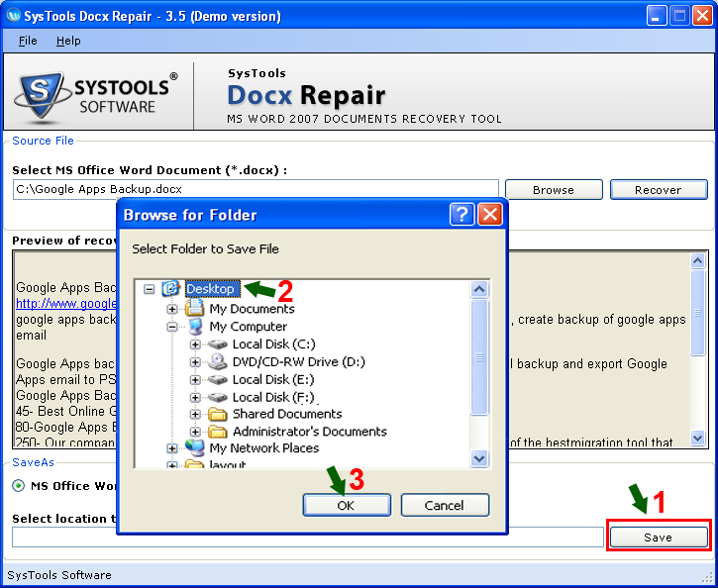Click the source docx path field
Image resolution: width=718 pixels, height=588 pixels.
pyautogui.click(x=256, y=189)
